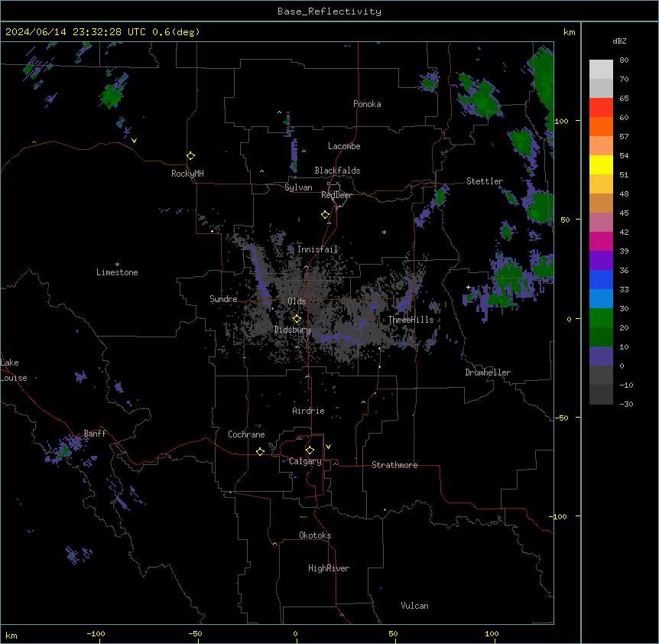Click the Airdrie label

309,411
